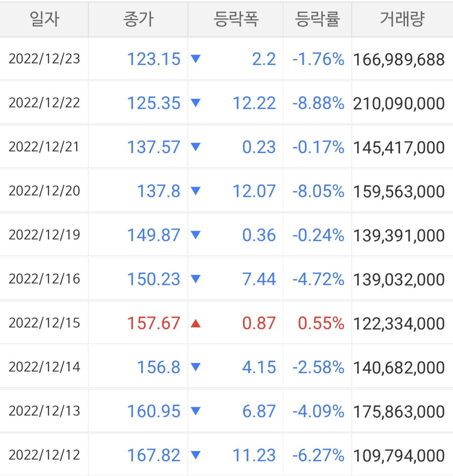Click the down arrow in the 2022/12/14 row
This screenshot has width=453, height=476.
tap(196, 367)
